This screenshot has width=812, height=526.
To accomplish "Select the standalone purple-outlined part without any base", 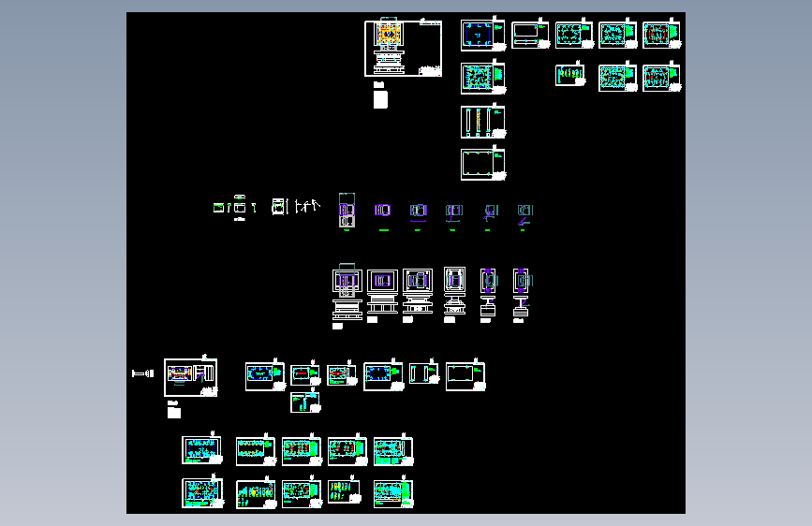I will 383,210.
